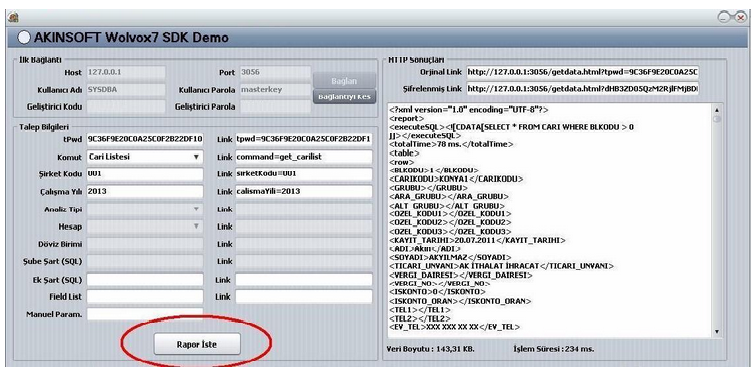The image size is (755, 374).
Task: Click the CARIKODU KONYA1 line in XML
Action: 456,179
